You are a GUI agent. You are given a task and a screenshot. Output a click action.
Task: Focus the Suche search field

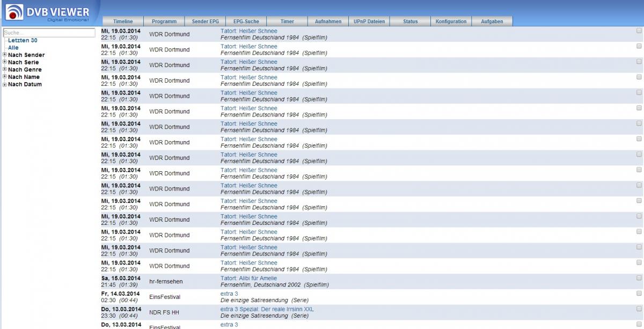[48, 33]
